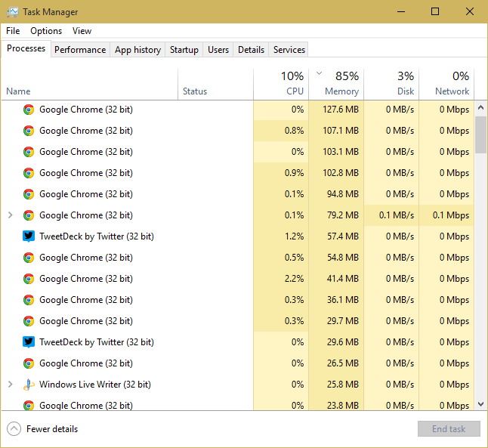Select the 0.9% CPU cell
This screenshot has width=488, height=448.
coord(281,173)
